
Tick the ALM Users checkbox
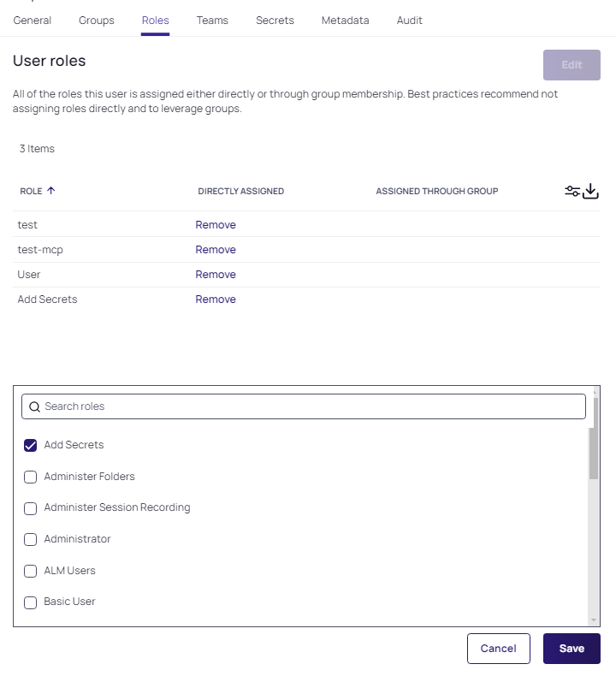click(x=30, y=571)
